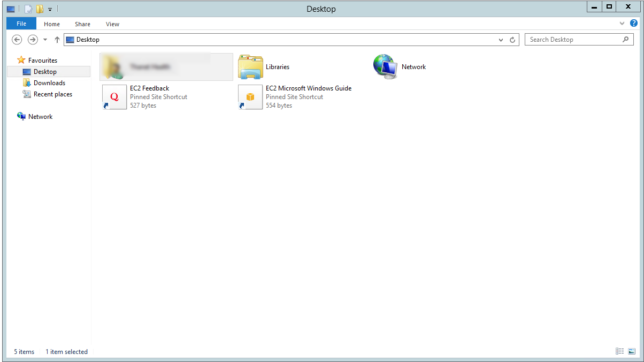Click the back navigation arrow
The width and height of the screenshot is (644, 362).
coord(17,39)
